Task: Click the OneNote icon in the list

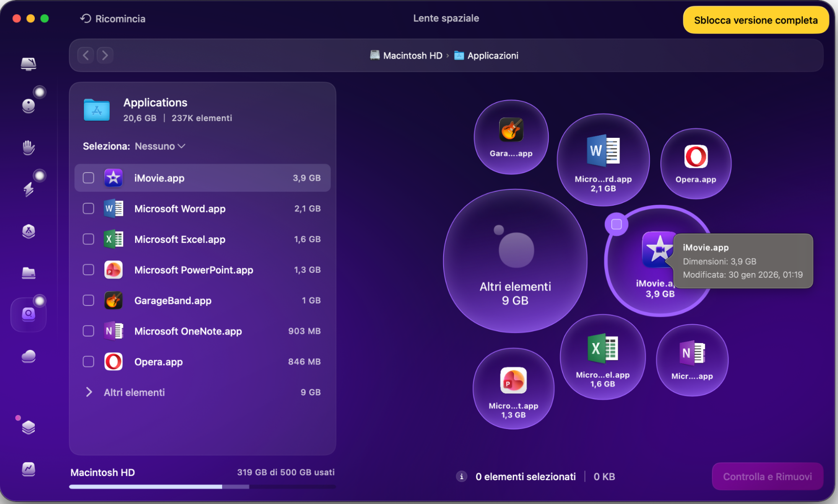Action: point(113,331)
